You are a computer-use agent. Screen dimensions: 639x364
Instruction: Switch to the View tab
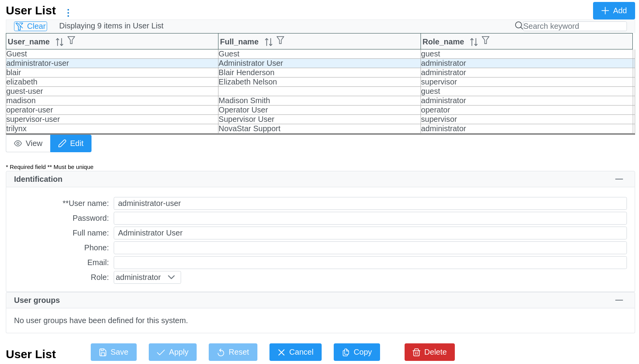click(x=28, y=143)
